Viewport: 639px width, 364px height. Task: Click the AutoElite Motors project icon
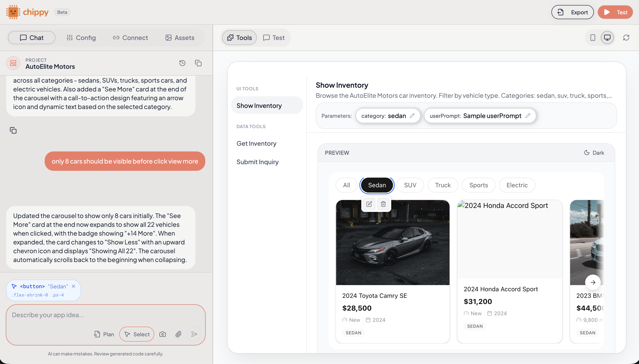(x=13, y=63)
